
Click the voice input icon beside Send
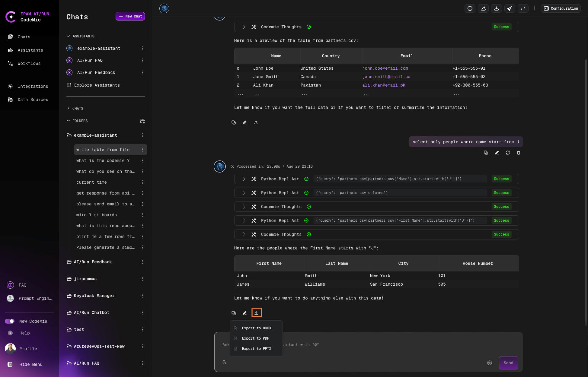tap(490, 363)
